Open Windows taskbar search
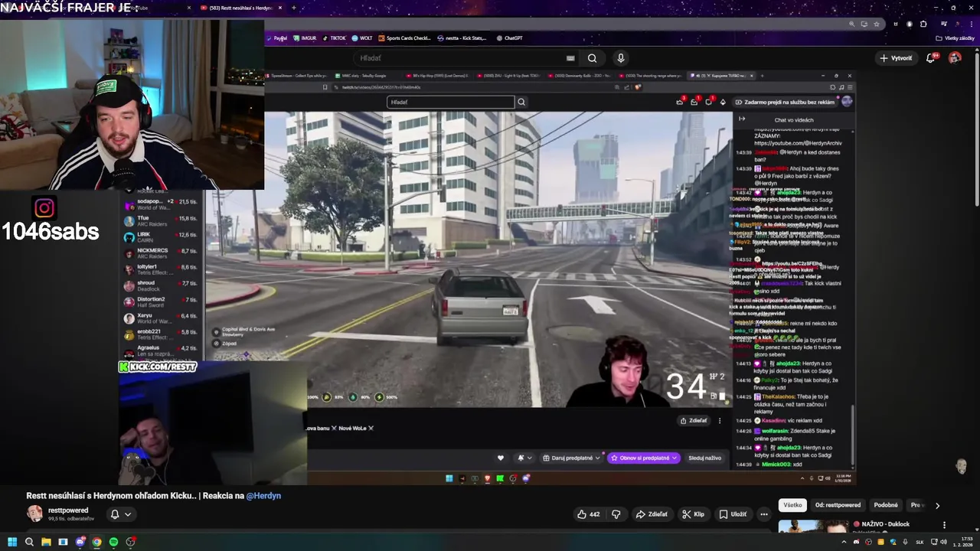The width and height of the screenshot is (980, 551). [x=29, y=542]
